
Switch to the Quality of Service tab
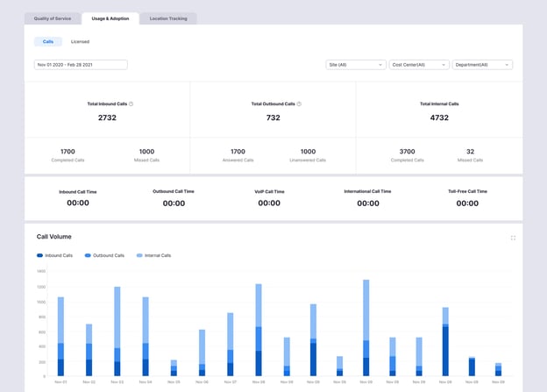point(53,18)
